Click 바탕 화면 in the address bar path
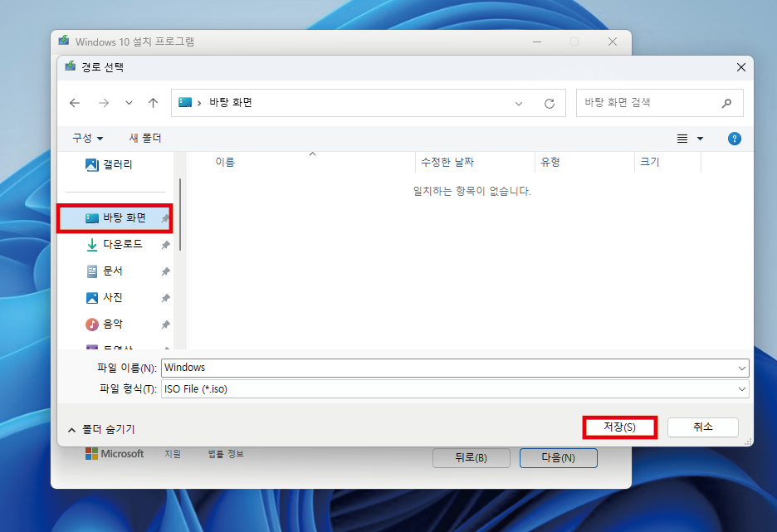This screenshot has width=777, height=532. [231, 103]
